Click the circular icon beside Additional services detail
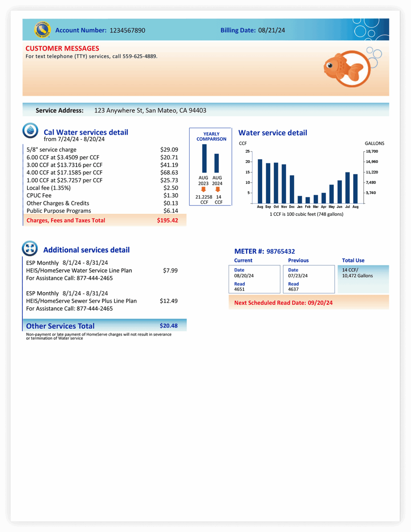 coord(30,249)
